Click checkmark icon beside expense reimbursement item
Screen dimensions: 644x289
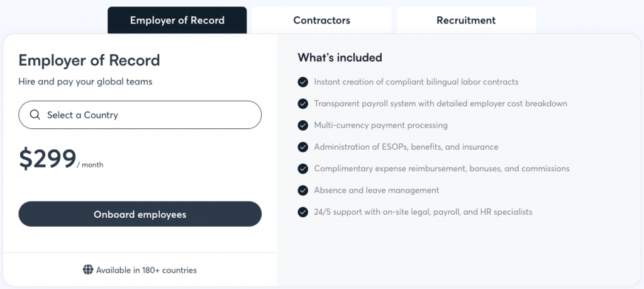coord(303,169)
